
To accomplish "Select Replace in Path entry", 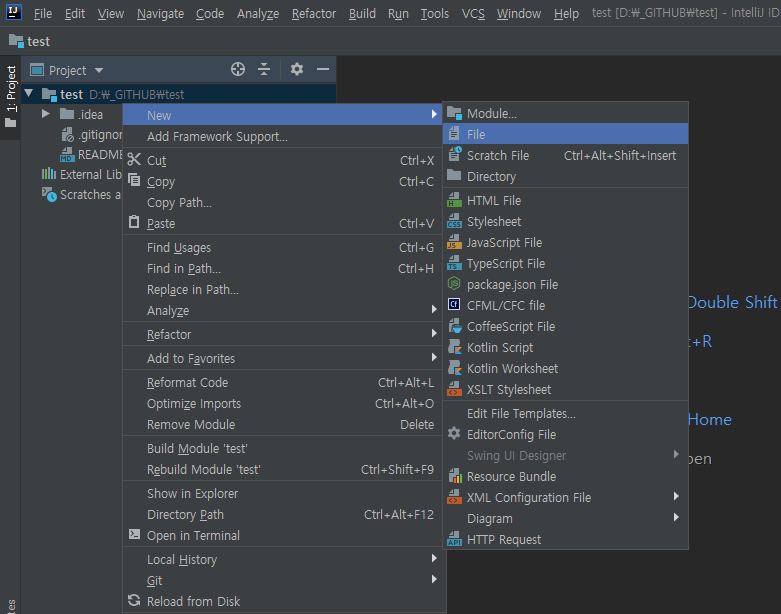I will (x=282, y=290).
